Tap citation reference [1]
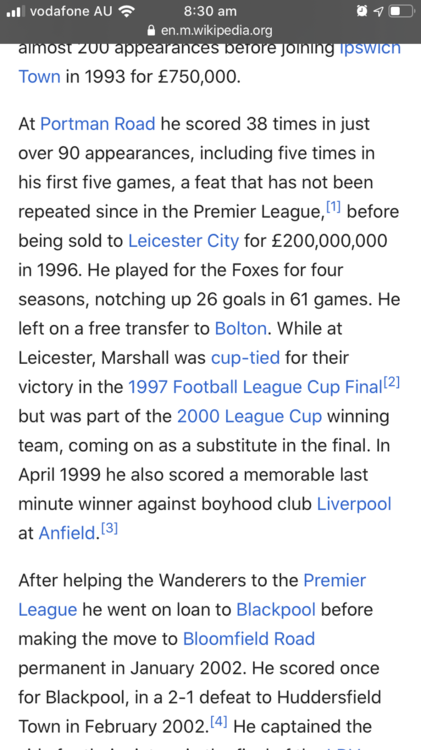Screen dimensions: 421x750 333,207
